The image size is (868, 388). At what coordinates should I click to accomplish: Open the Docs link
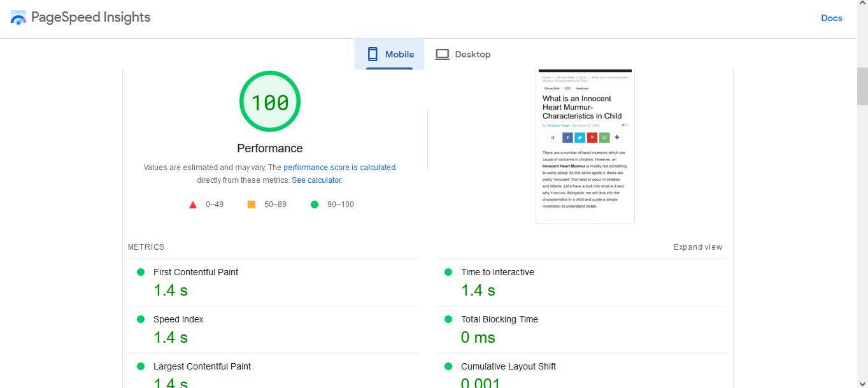832,18
